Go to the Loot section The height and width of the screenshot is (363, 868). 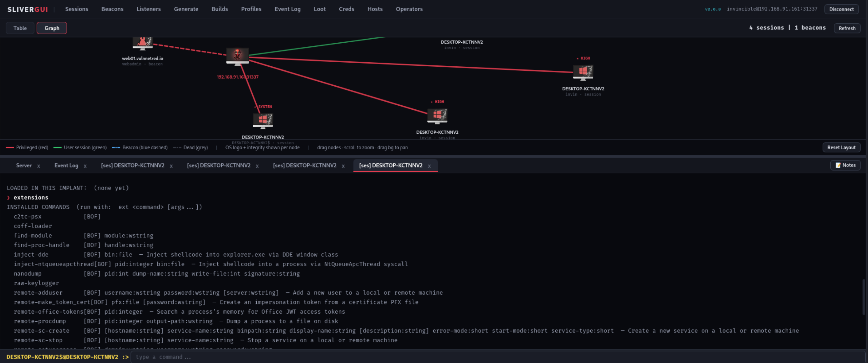[319, 9]
